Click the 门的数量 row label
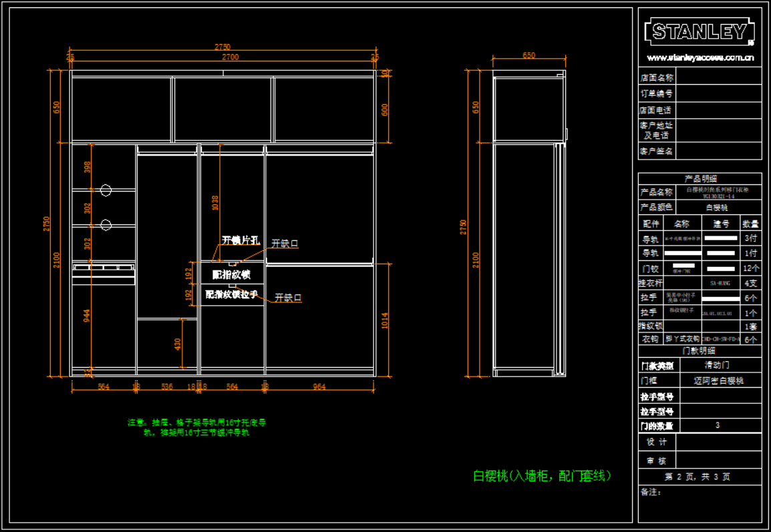 [x=657, y=426]
